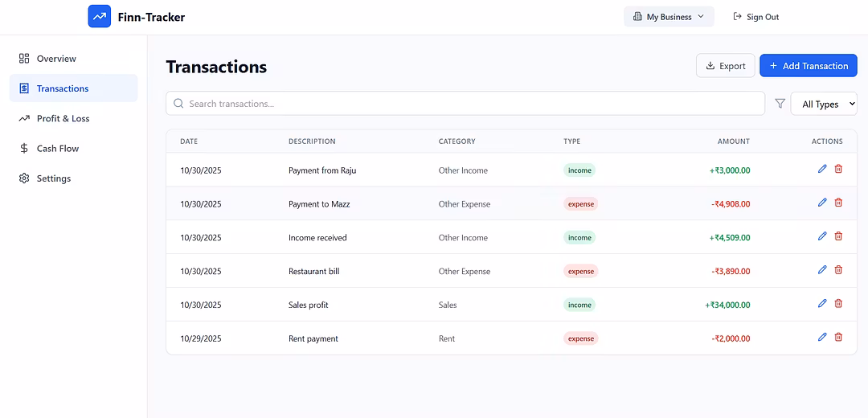This screenshot has height=418, width=868.
Task: Delete the Payment to Mazz transaction
Action: [x=838, y=203]
